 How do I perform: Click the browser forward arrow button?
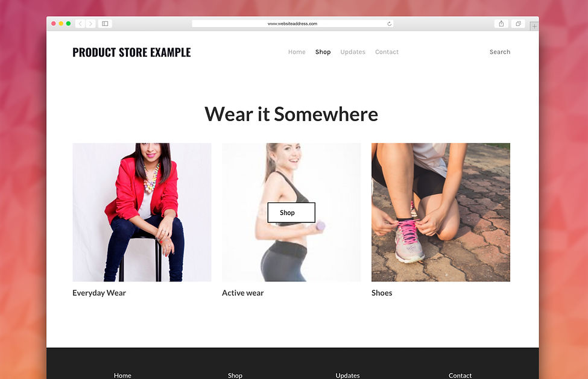point(90,23)
